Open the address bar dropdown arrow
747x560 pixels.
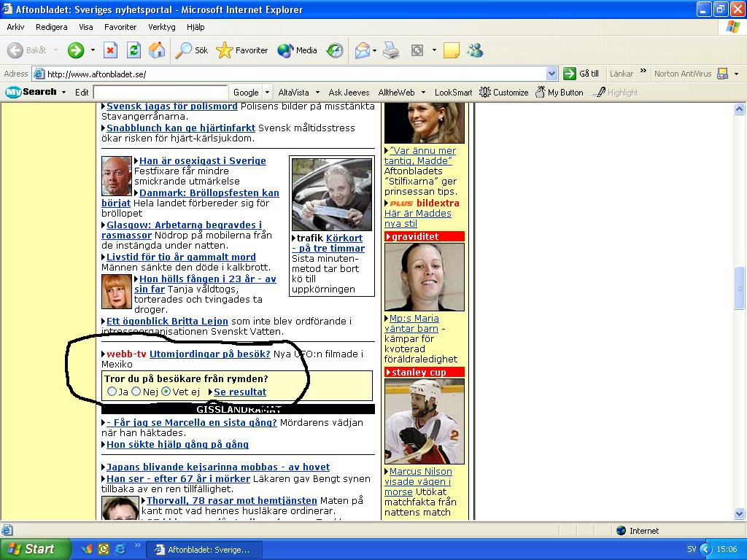click(x=551, y=74)
